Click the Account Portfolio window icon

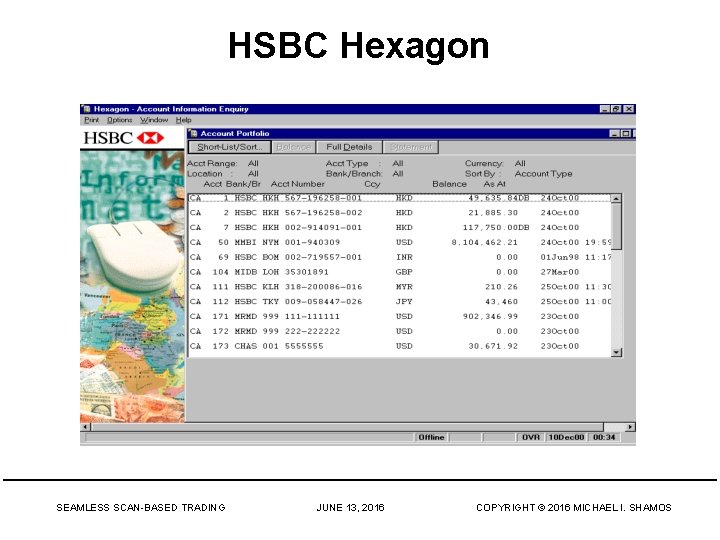coord(194,133)
